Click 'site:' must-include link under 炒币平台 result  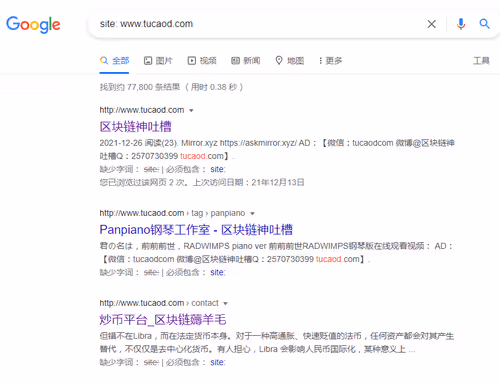pos(218,362)
